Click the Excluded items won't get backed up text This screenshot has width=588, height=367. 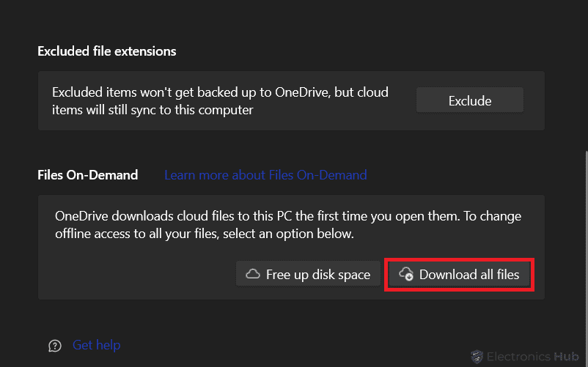click(x=220, y=93)
